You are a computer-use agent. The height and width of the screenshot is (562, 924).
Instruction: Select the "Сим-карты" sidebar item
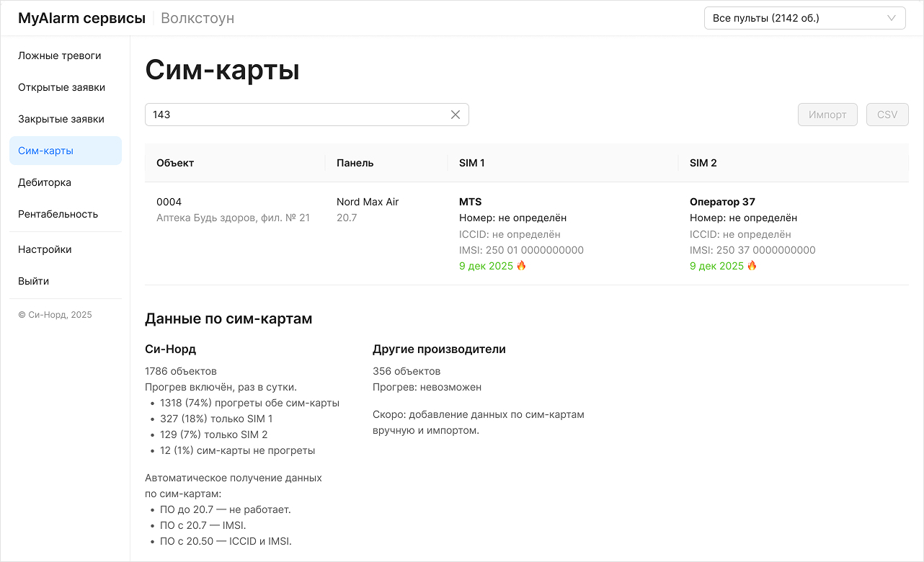(x=46, y=151)
